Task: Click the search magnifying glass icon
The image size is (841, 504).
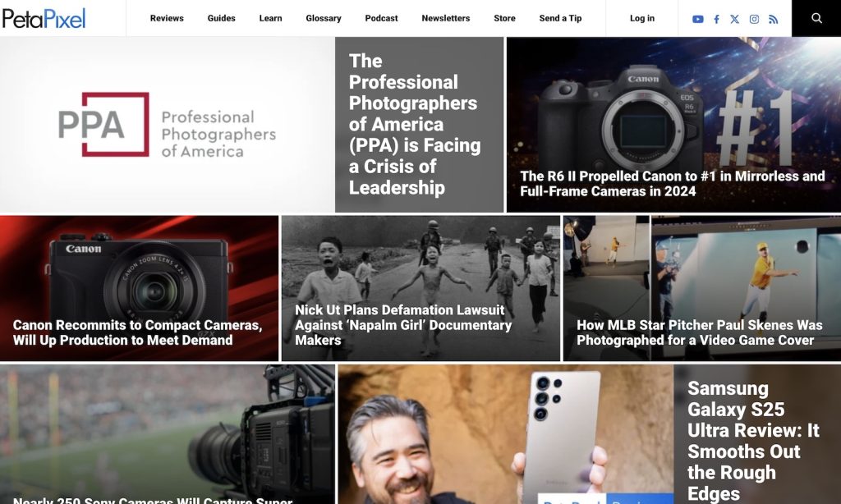Action: pos(816,18)
